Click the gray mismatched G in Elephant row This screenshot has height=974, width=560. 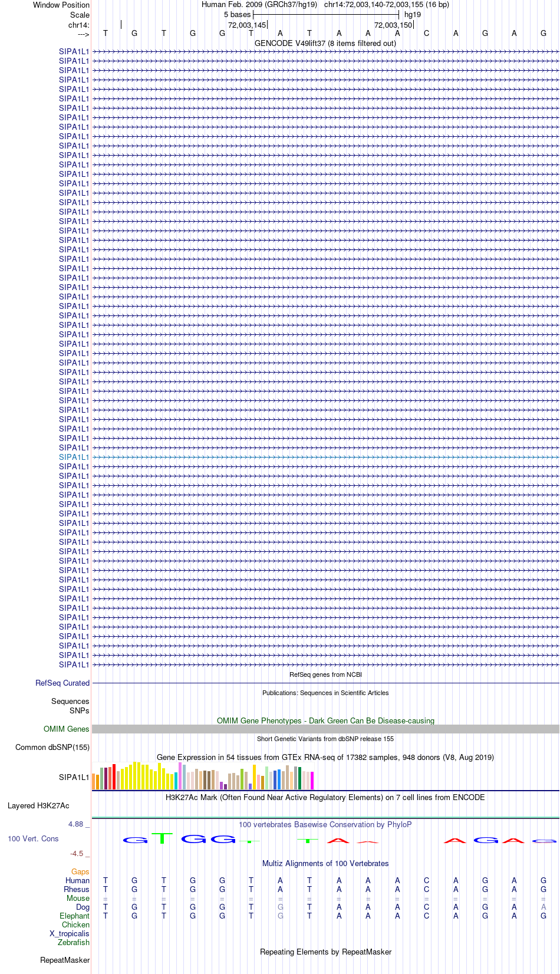tap(281, 916)
